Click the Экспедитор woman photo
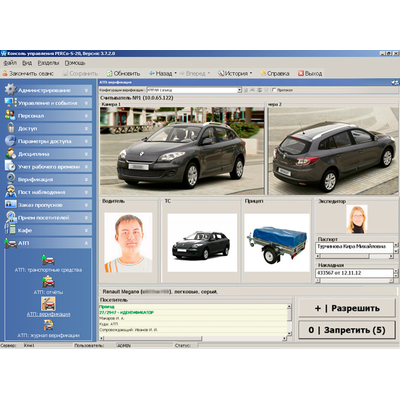400x400 pixels. [357, 219]
